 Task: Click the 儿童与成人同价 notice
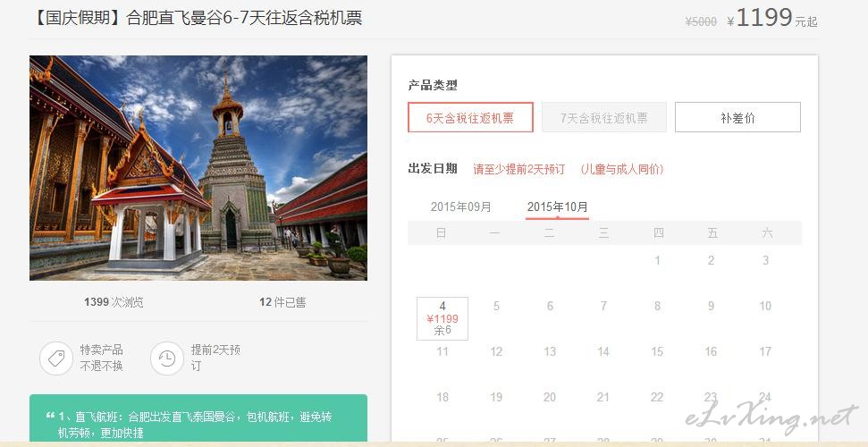coord(621,170)
